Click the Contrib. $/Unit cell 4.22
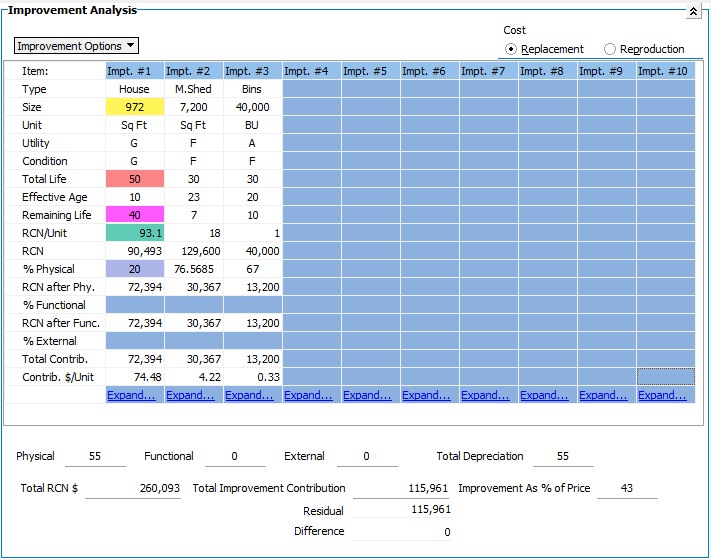 [194, 377]
